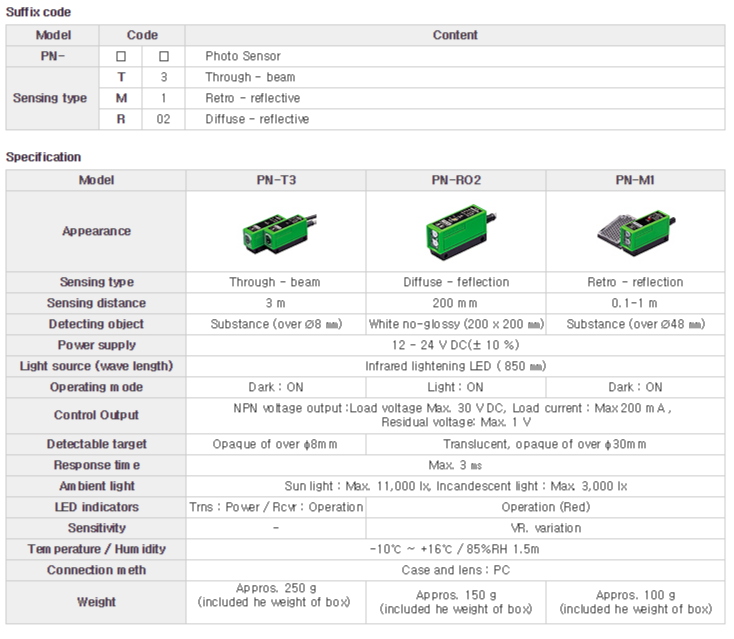Click the 'Light : ON' operating mode cell
This screenshot has height=639, width=734.
coord(455,388)
